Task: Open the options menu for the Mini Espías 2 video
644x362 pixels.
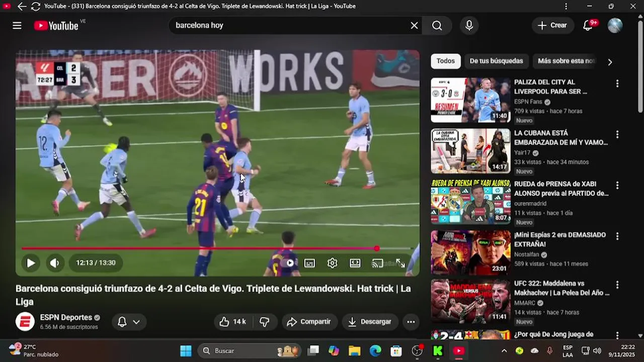Action: click(x=617, y=236)
